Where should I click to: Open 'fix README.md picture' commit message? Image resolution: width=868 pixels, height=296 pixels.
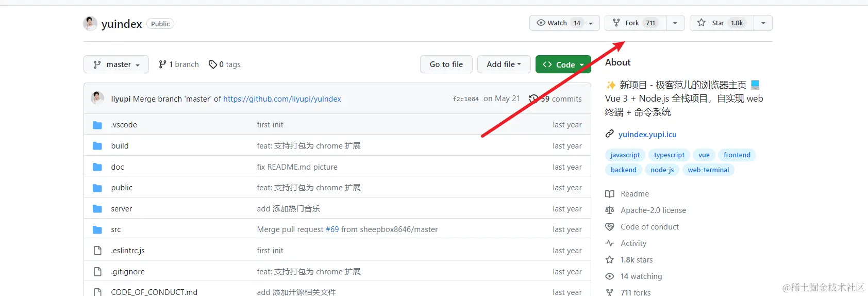(x=297, y=167)
